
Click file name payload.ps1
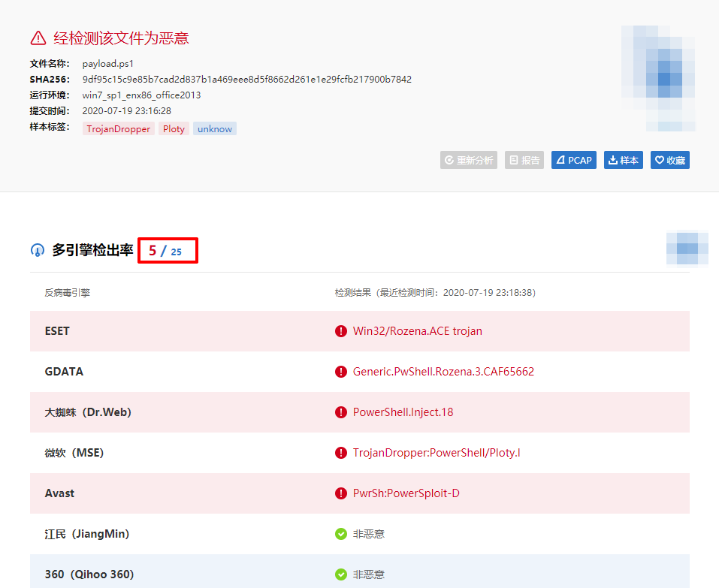107,64
